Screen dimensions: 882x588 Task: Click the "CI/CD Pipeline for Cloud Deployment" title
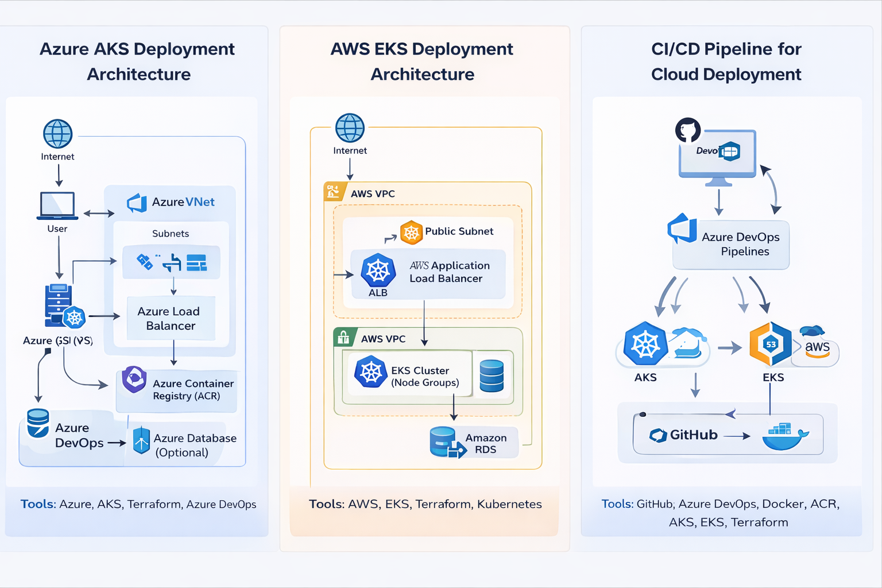[726, 61]
